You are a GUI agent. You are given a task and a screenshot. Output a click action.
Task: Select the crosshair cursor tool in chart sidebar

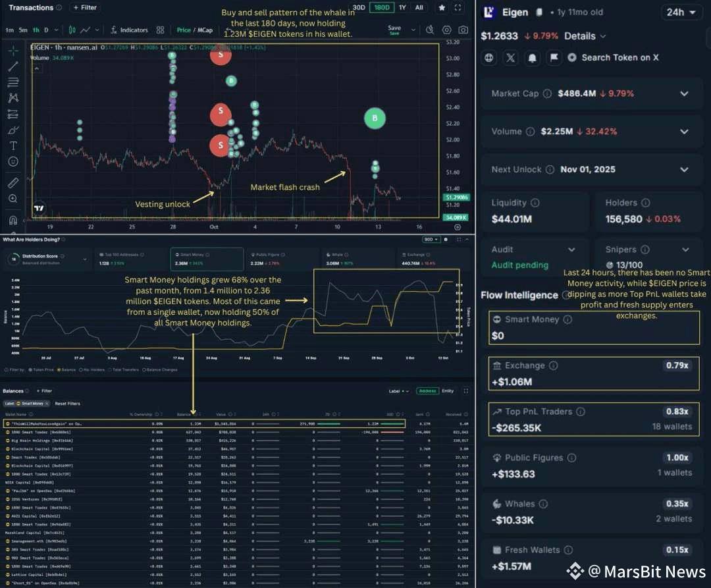click(x=13, y=50)
